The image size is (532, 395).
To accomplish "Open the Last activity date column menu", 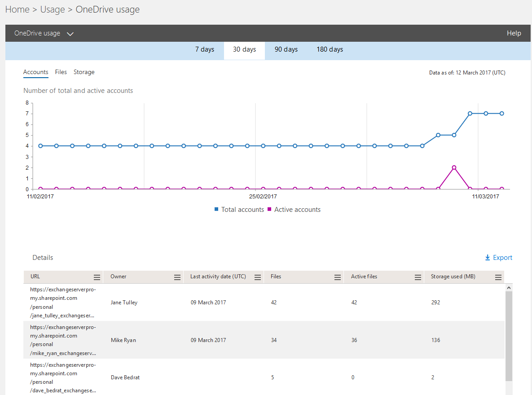I will point(257,277).
